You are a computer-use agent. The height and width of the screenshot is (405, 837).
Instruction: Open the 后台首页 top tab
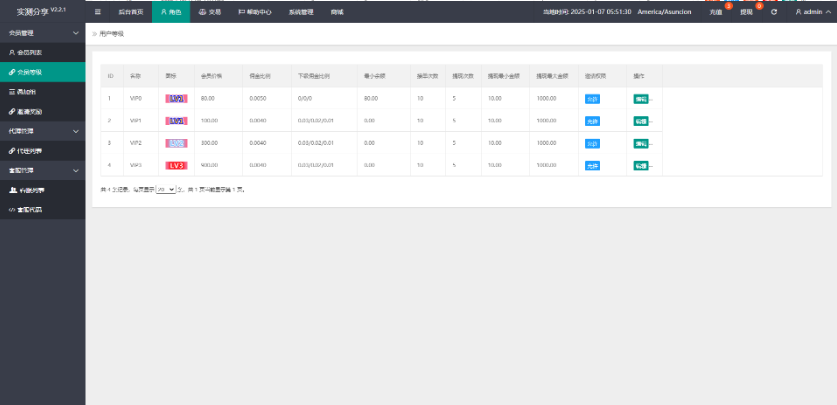131,12
